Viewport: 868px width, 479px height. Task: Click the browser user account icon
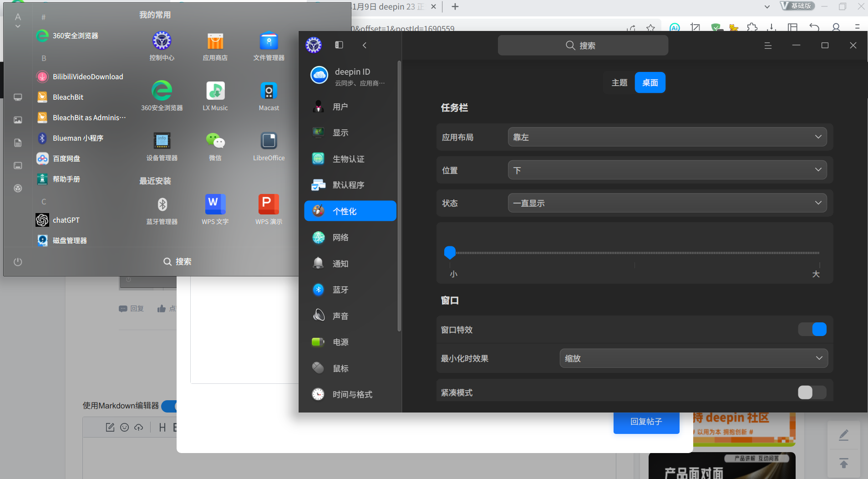(x=836, y=27)
